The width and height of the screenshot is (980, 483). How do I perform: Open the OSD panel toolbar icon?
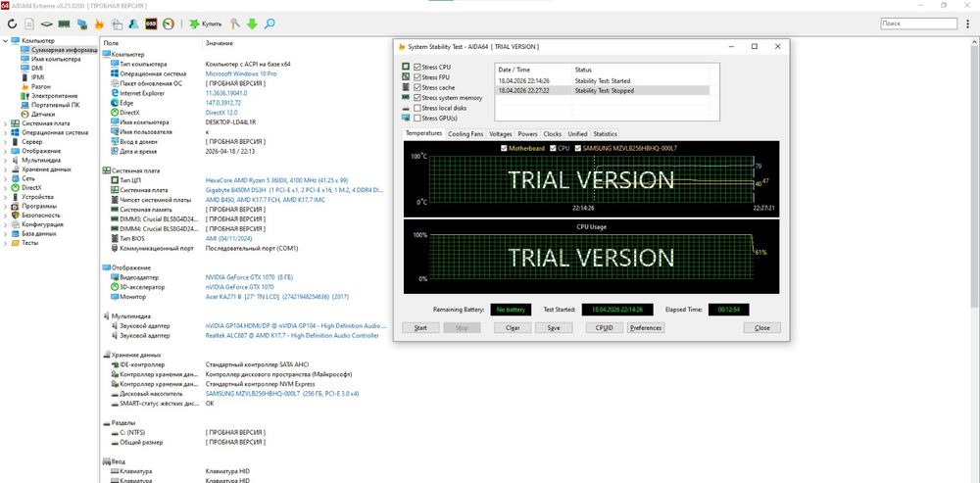151,24
